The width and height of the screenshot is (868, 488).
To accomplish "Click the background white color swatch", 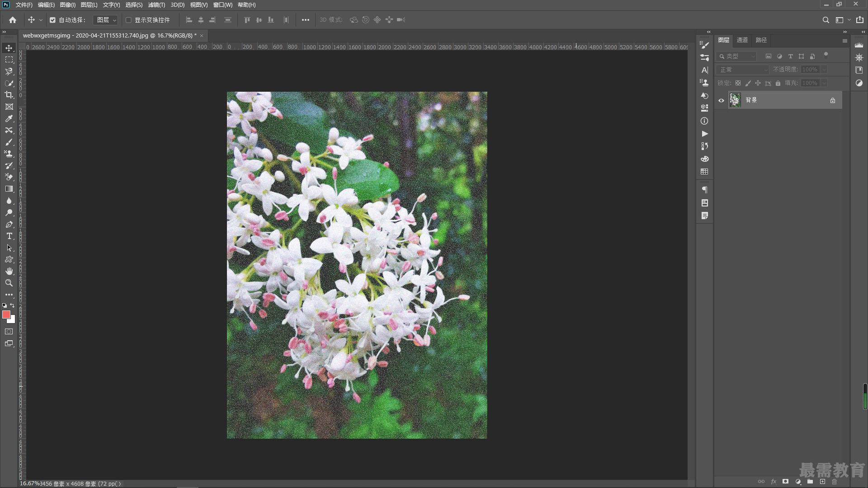I will (12, 320).
